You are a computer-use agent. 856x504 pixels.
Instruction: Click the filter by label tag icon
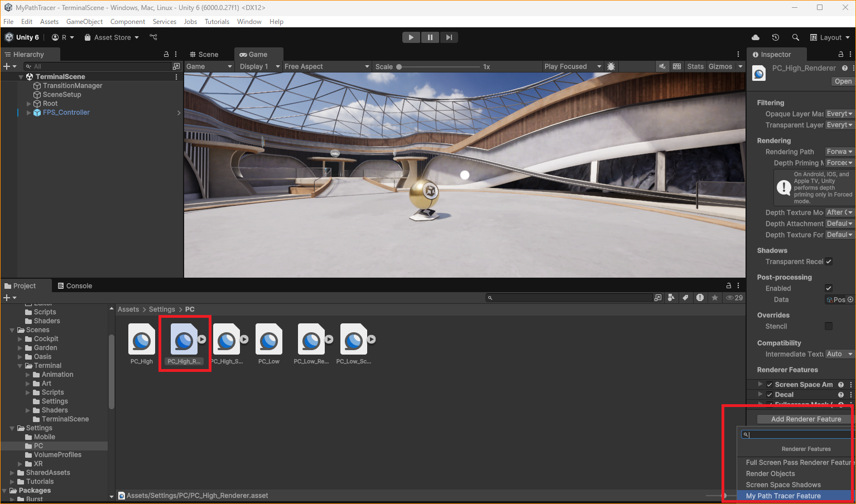(686, 298)
